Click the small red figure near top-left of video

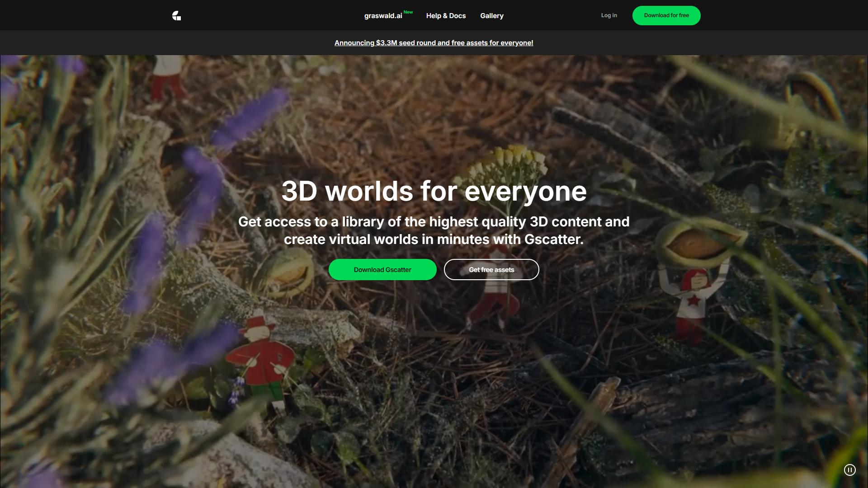[167, 78]
